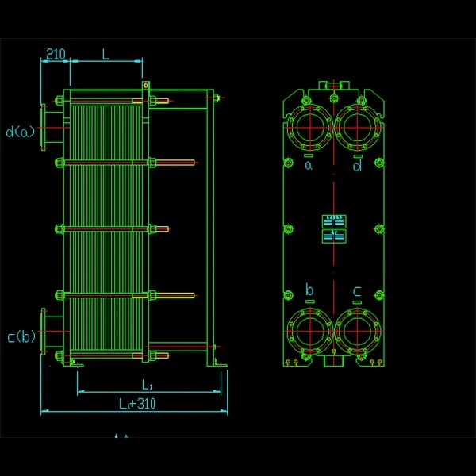Select the lower cyan nameplate on front plate

[333, 236]
